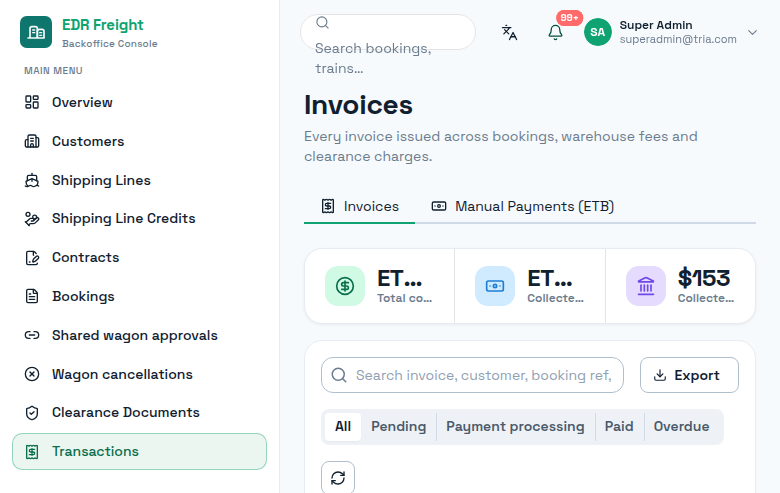The image size is (780, 493).
Task: Open Clearance Documents page
Action: tap(139, 412)
